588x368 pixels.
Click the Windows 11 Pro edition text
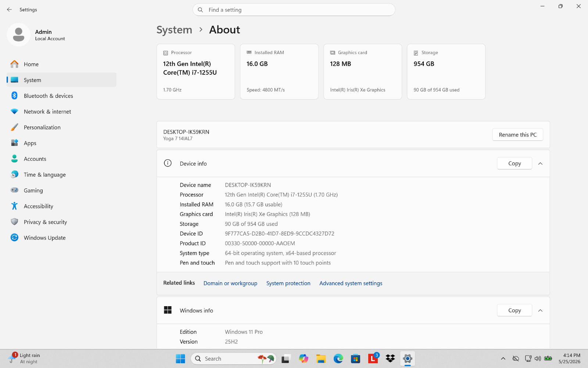click(x=244, y=332)
